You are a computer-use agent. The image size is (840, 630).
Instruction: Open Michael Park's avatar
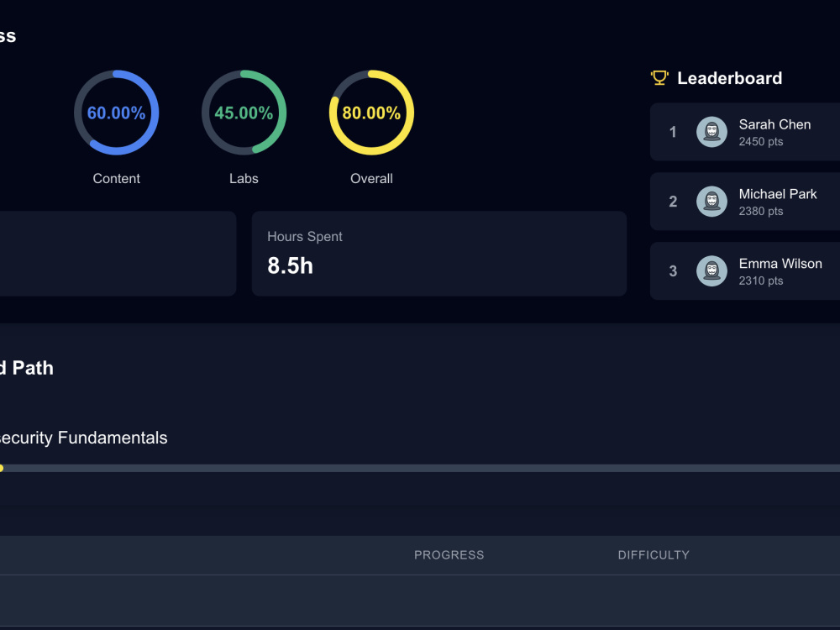point(711,202)
